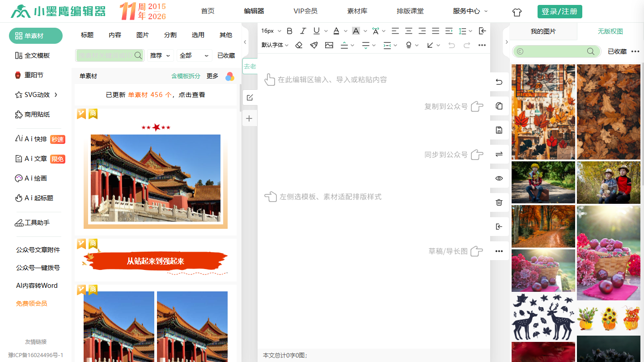
Task: Click the save icon in right side strip
Action: coord(499,130)
